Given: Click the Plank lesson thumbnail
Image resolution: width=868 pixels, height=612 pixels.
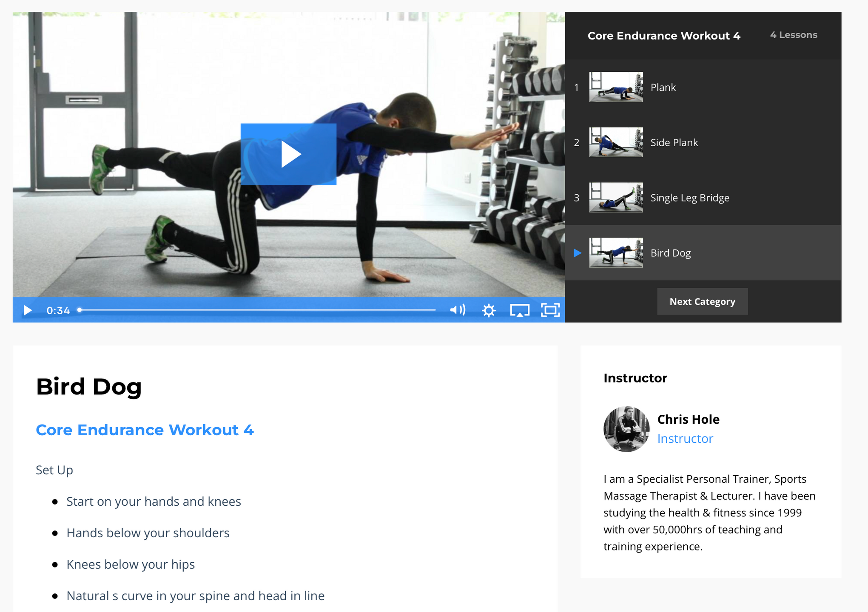Looking at the screenshot, I should click(616, 87).
